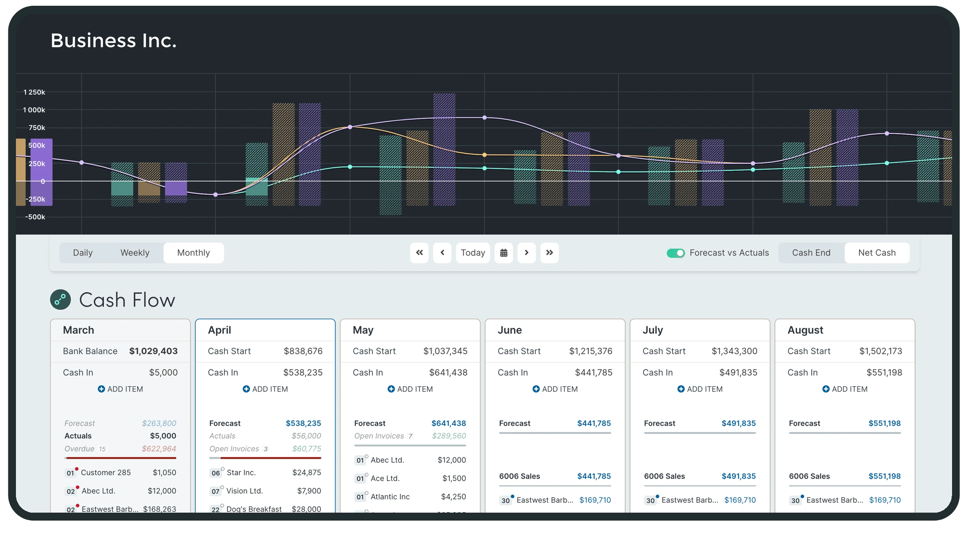Click Add Item under August Cash In
This screenshot has width=968, height=560.
click(x=844, y=389)
